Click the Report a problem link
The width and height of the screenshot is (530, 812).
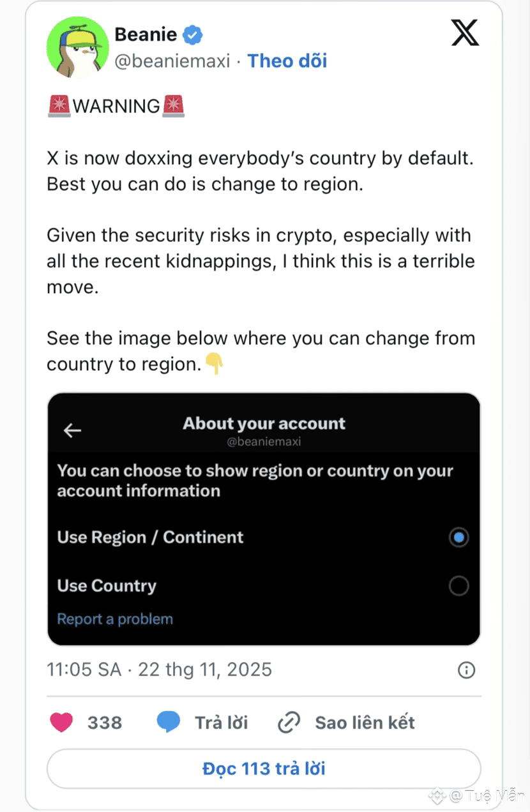pos(115,619)
